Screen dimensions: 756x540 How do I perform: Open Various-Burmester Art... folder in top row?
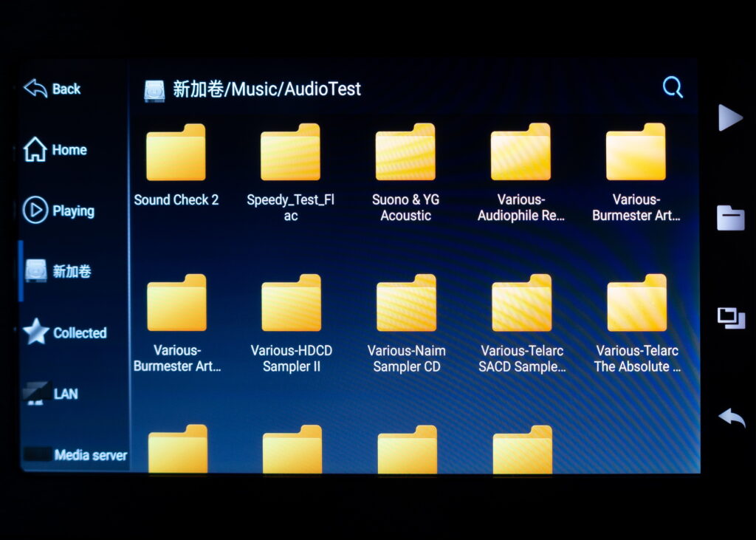(x=636, y=173)
